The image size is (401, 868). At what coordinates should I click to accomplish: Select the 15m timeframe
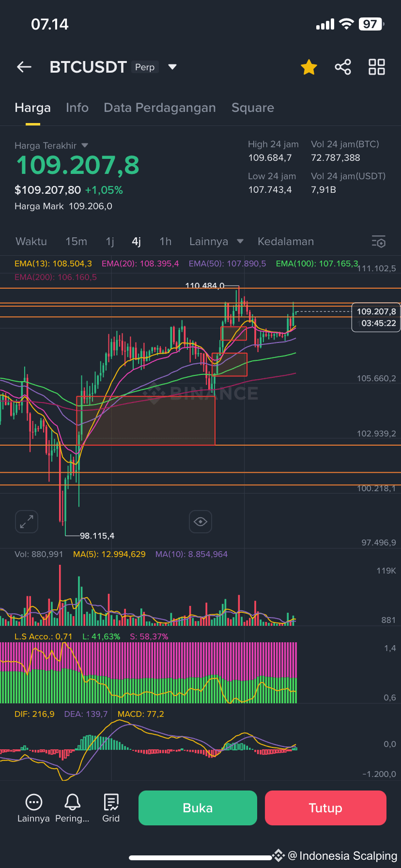77,241
